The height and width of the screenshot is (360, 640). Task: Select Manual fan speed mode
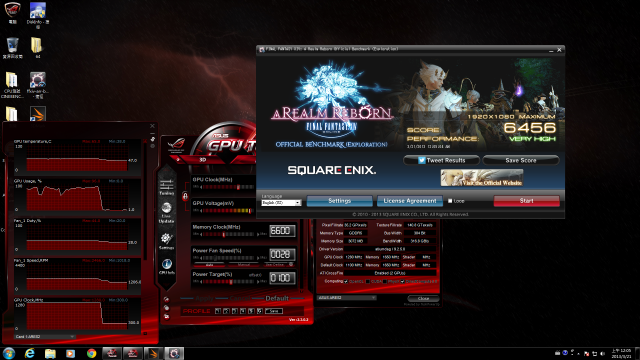pyautogui.click(x=244, y=264)
